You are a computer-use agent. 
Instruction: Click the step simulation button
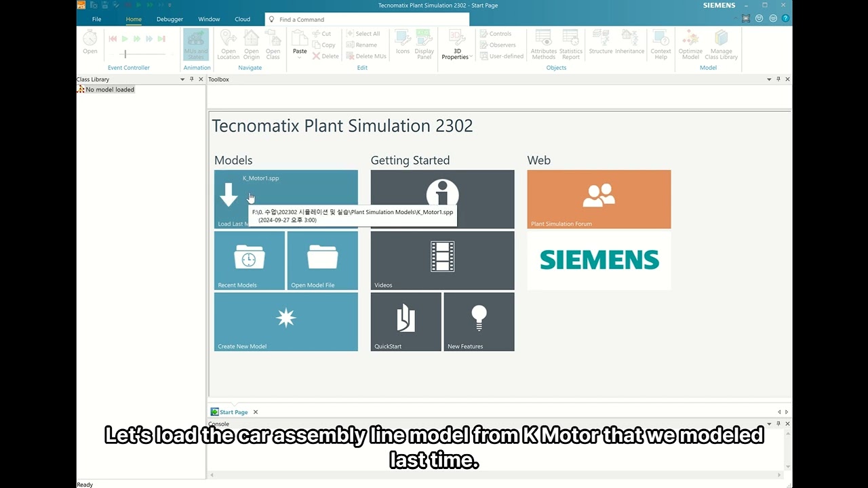click(161, 39)
